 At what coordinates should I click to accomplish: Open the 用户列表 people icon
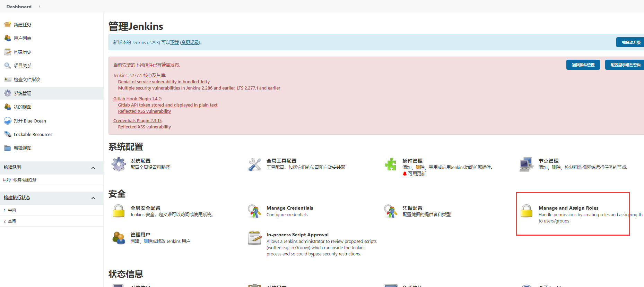[8, 38]
